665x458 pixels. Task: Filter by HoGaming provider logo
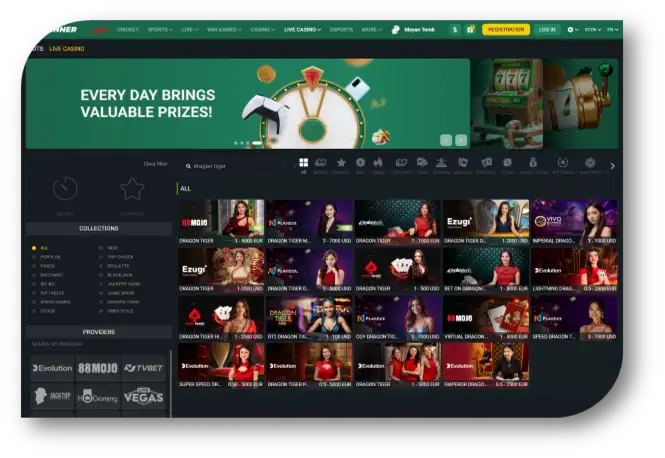98,397
